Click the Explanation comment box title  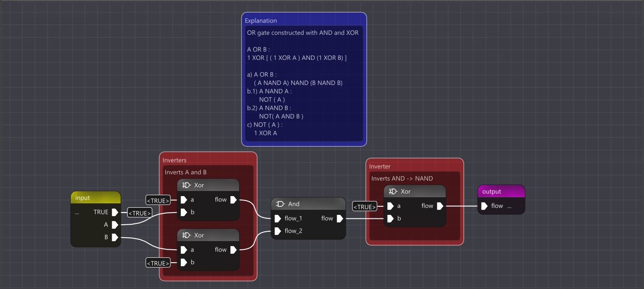coord(261,21)
